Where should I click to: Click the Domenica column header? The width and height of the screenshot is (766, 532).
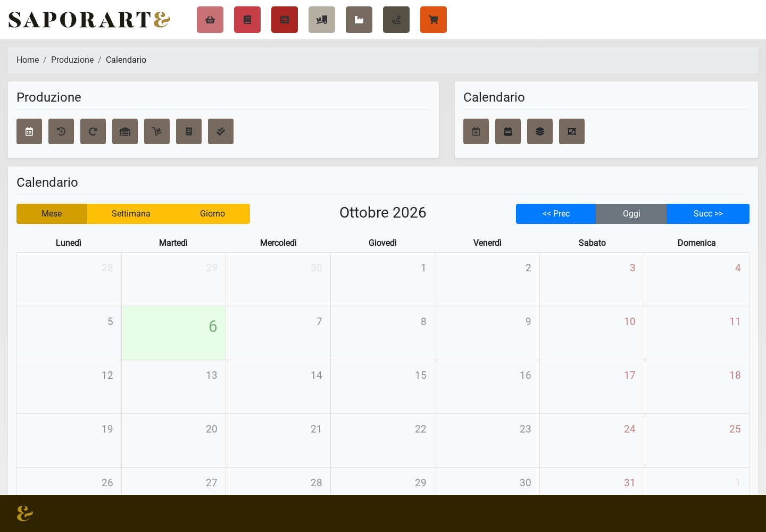pos(696,243)
